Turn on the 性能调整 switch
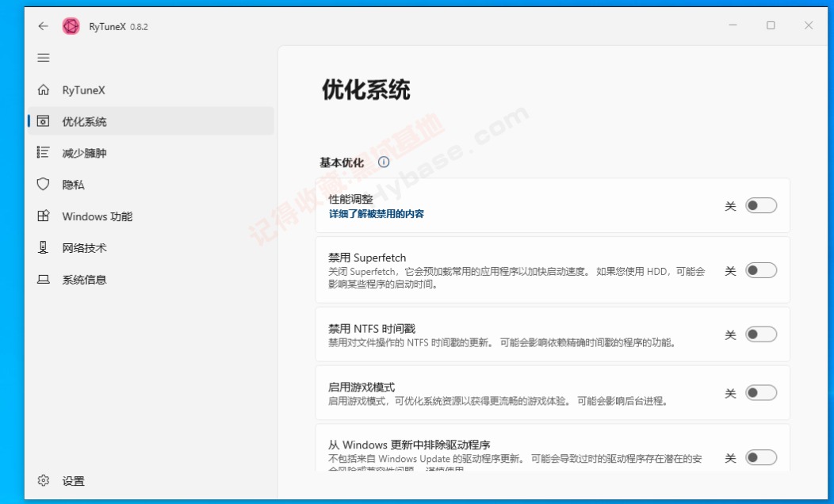 pyautogui.click(x=760, y=205)
